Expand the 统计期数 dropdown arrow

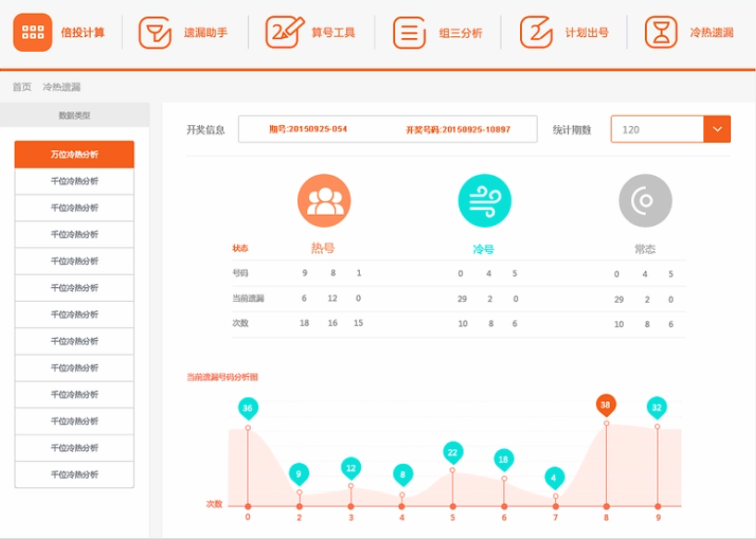[x=717, y=130]
